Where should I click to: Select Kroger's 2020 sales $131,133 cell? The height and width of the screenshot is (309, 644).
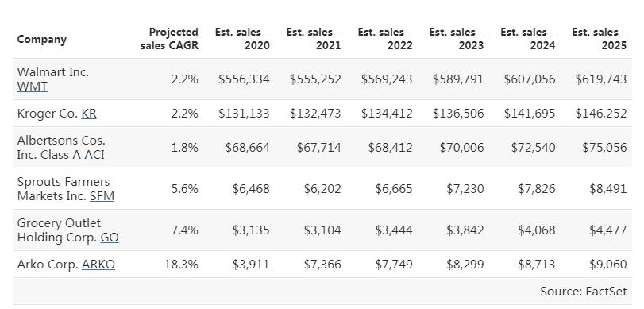tap(244, 114)
